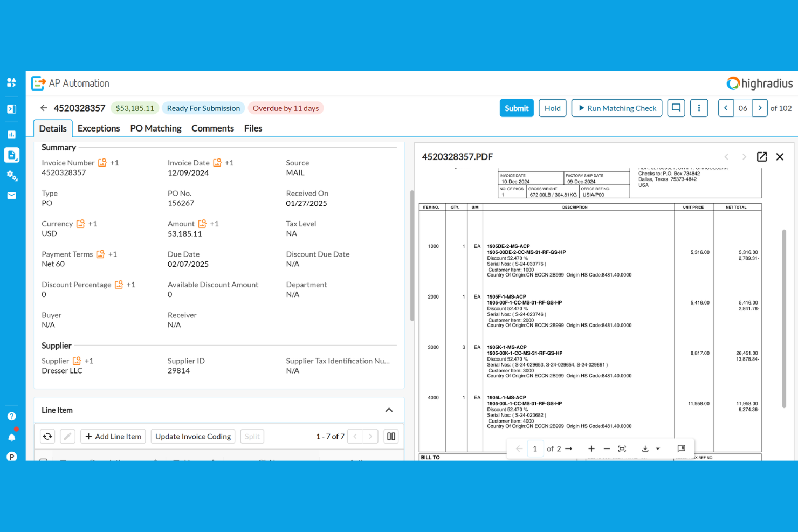
Task: Expand the invoice actions three-dot menu
Action: 699,108
